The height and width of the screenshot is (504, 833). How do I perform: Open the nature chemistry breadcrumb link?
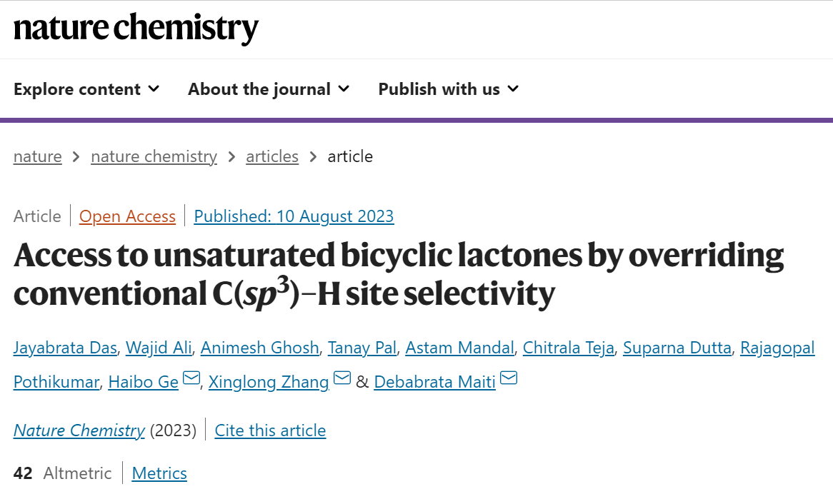pyautogui.click(x=154, y=156)
